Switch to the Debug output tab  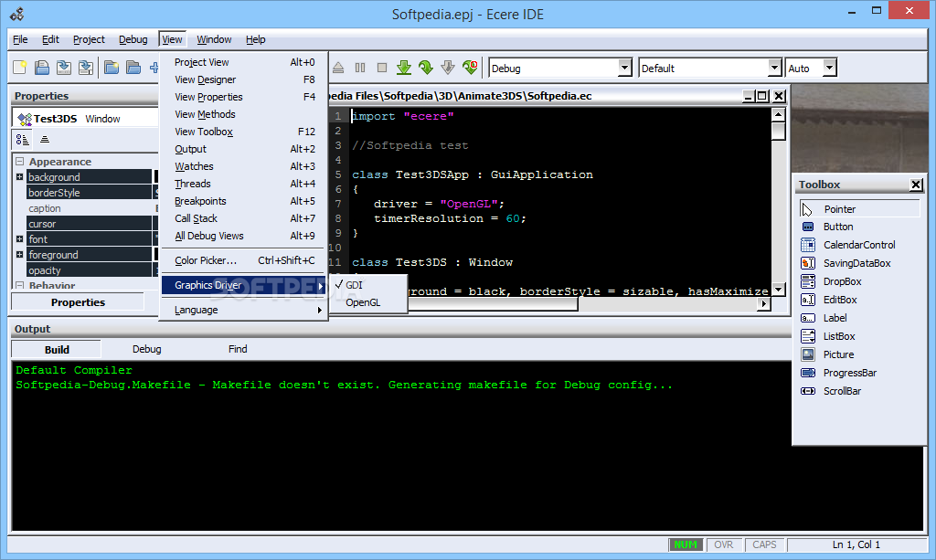click(147, 349)
